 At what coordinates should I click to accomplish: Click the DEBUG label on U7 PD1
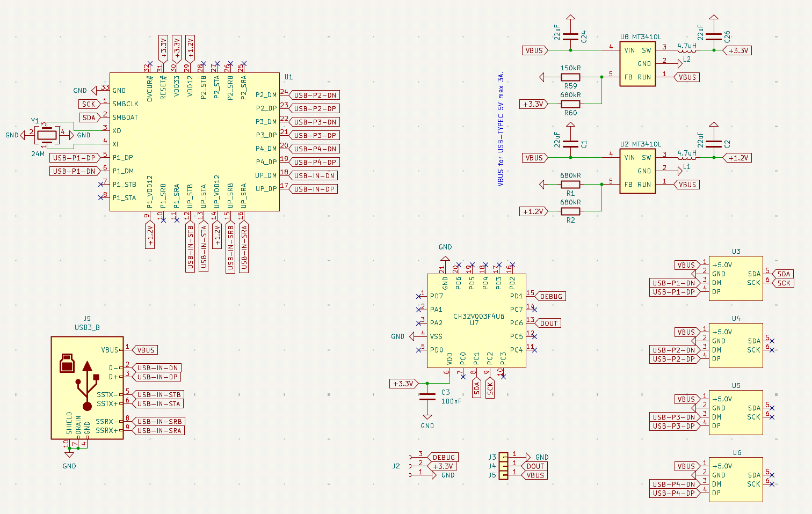point(550,296)
